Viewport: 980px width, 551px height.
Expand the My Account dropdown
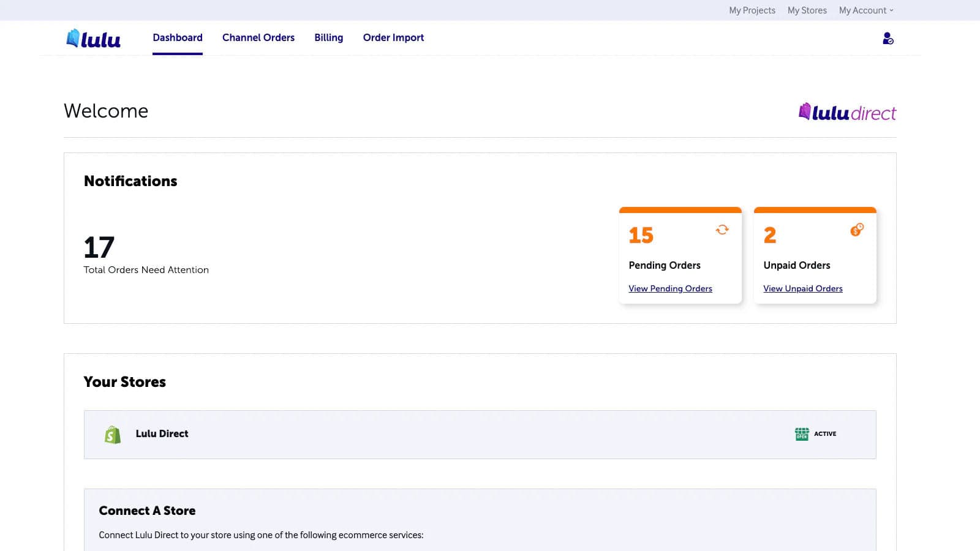point(866,10)
